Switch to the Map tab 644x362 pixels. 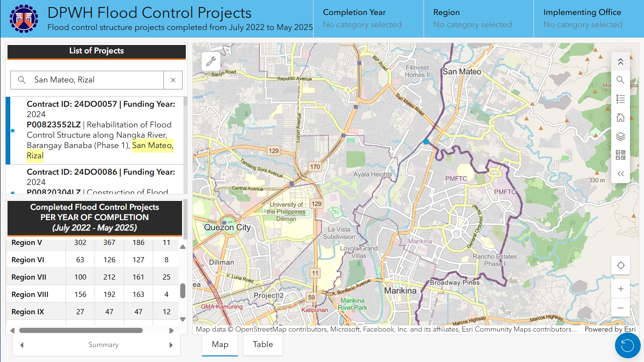point(220,345)
